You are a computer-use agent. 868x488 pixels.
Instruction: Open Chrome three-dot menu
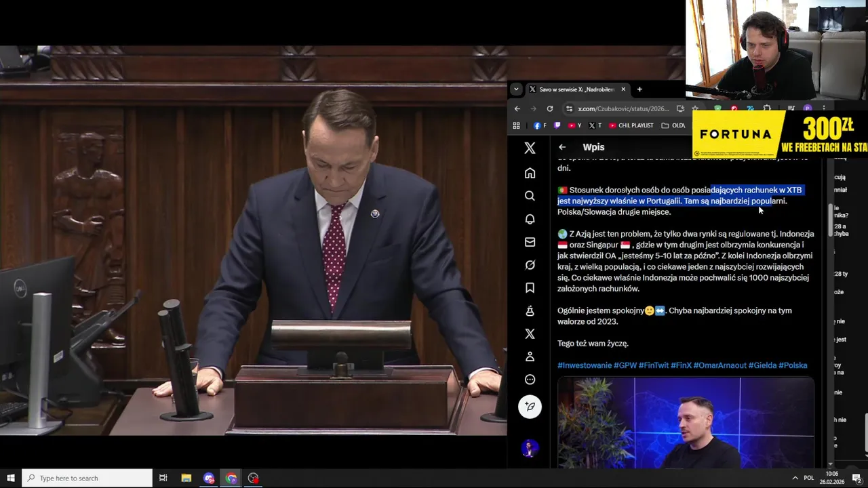[x=824, y=108]
